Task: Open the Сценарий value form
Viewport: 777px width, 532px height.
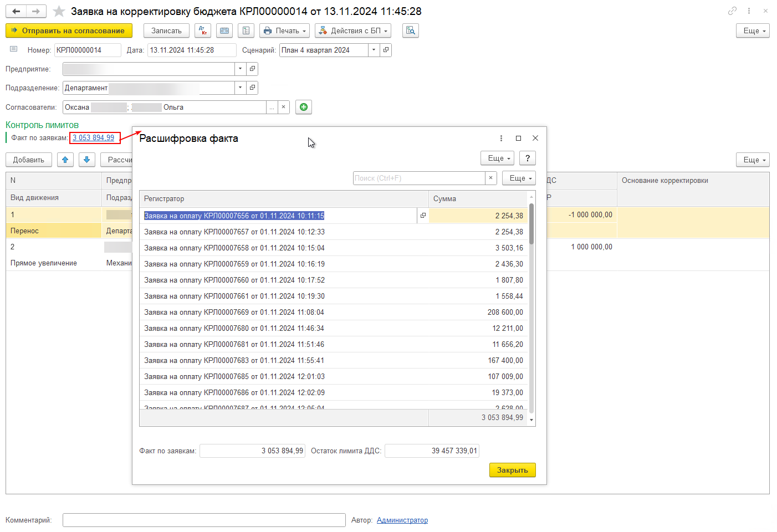Action: point(386,50)
